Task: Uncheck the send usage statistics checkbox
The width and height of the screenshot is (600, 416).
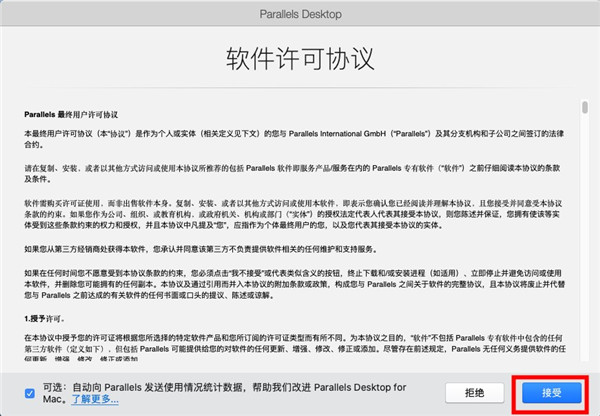Action: 30,393
